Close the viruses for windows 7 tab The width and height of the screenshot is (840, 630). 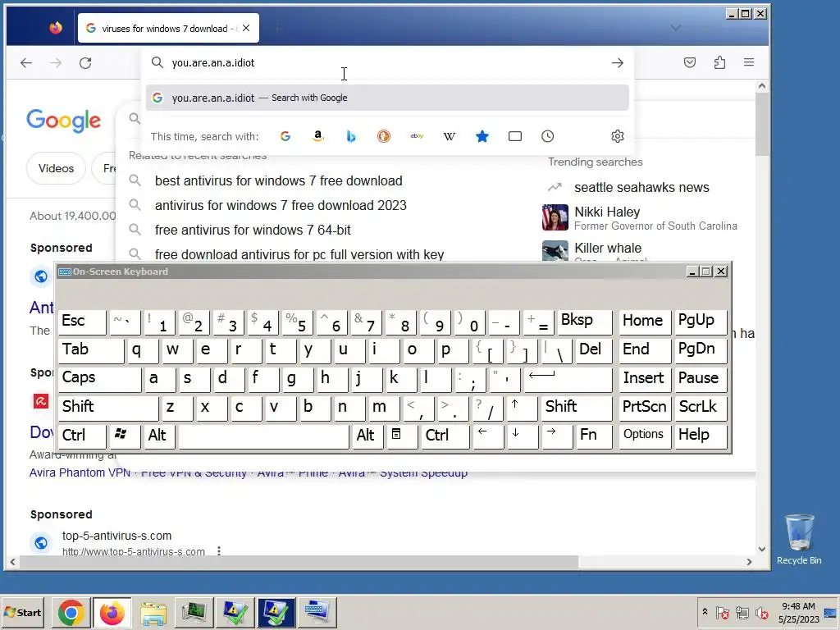click(x=246, y=28)
